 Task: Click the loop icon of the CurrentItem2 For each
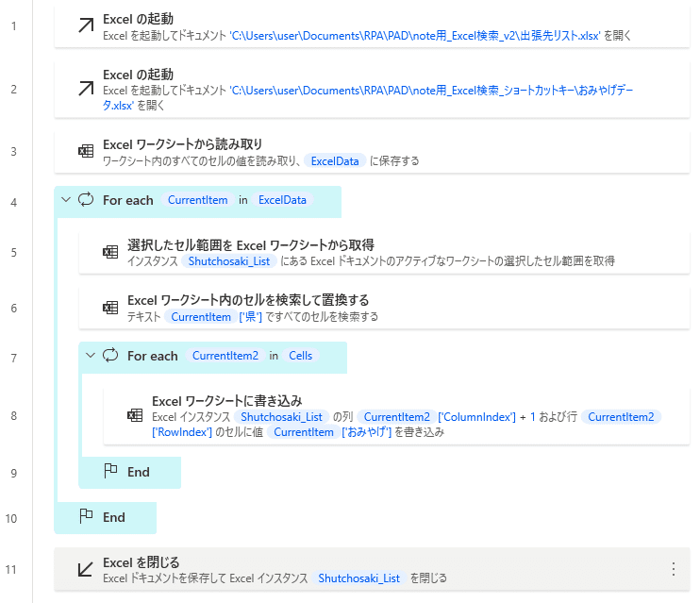pyautogui.click(x=110, y=355)
